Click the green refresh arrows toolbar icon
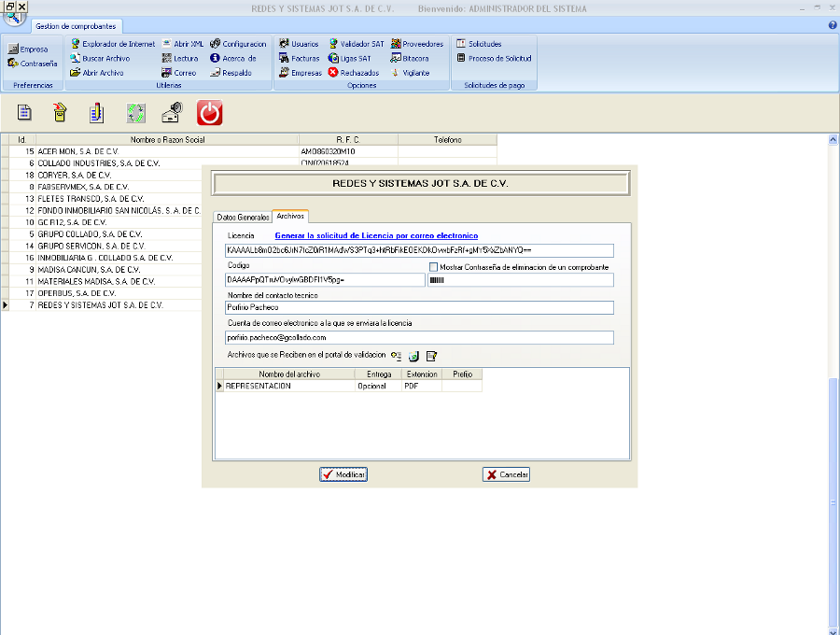 [x=136, y=113]
